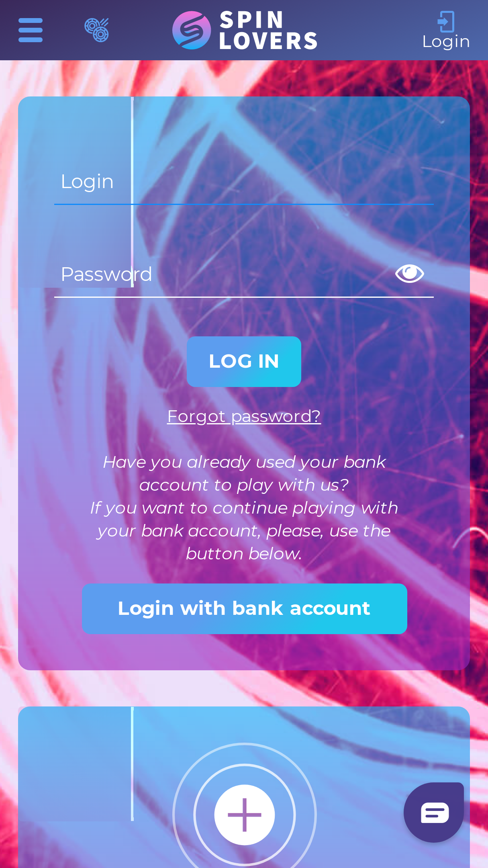Select the Login label in top bar

pyautogui.click(x=446, y=42)
